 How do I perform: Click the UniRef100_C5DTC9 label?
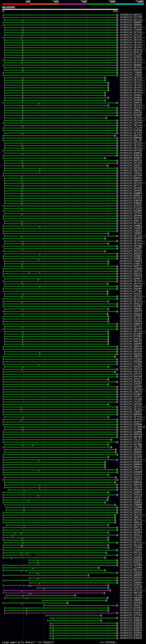131,480
